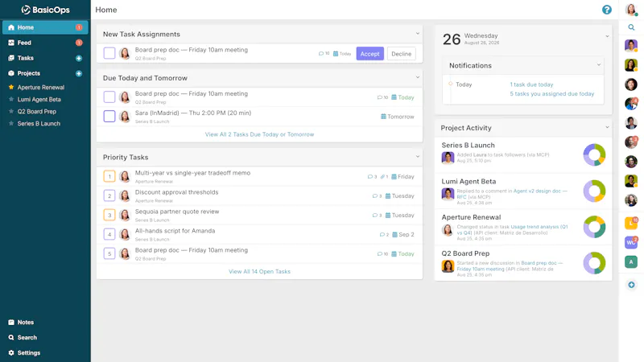Collapse the Notifications panel

pos(598,65)
